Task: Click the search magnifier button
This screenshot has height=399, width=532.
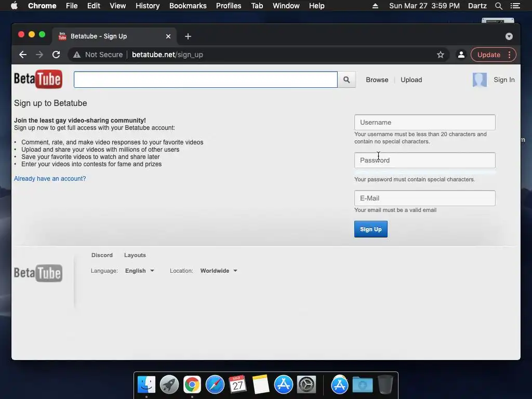Action: click(x=347, y=79)
